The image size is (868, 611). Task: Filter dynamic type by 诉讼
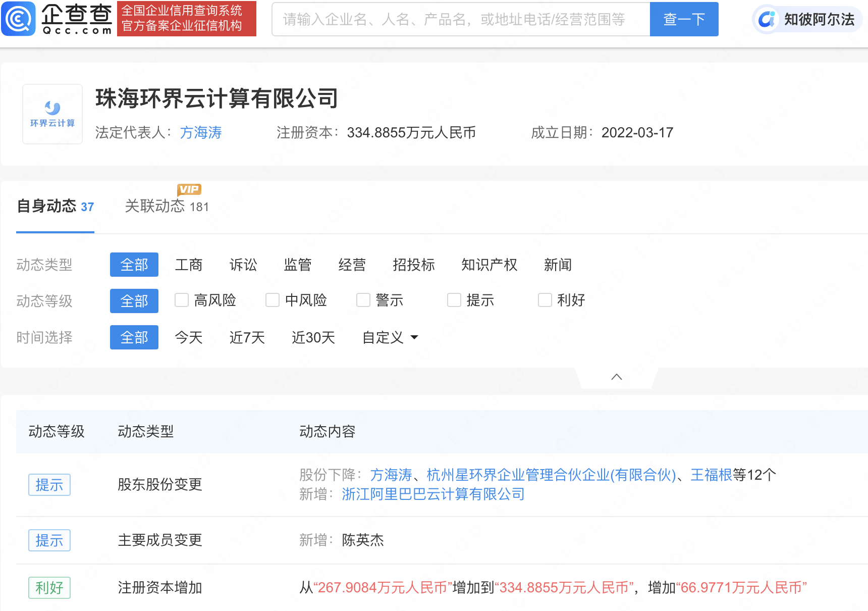pos(243,265)
